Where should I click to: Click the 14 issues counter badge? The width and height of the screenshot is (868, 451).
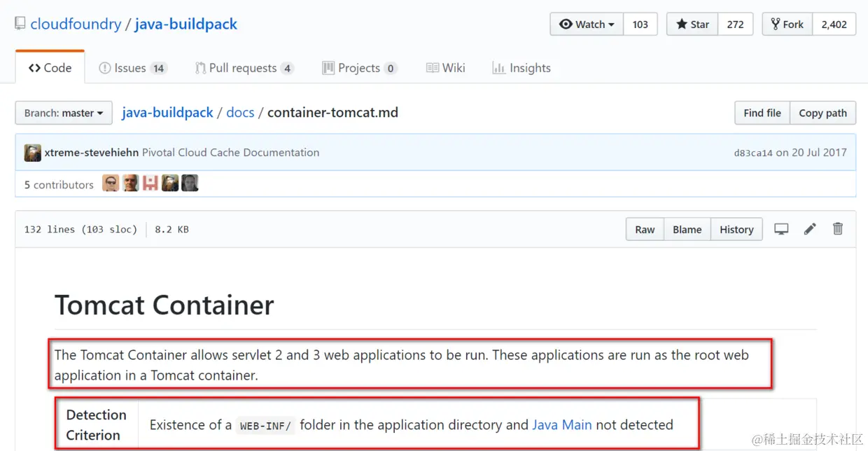(x=159, y=69)
